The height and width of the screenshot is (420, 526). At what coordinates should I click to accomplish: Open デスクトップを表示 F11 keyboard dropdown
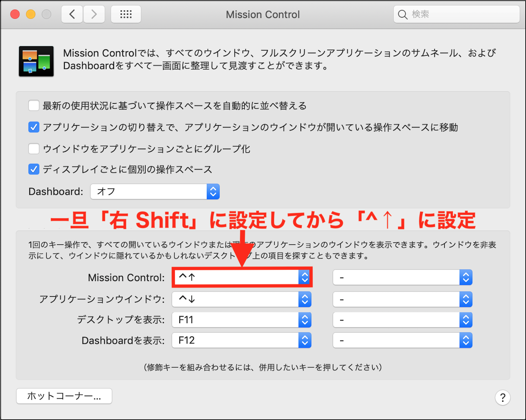coord(242,320)
